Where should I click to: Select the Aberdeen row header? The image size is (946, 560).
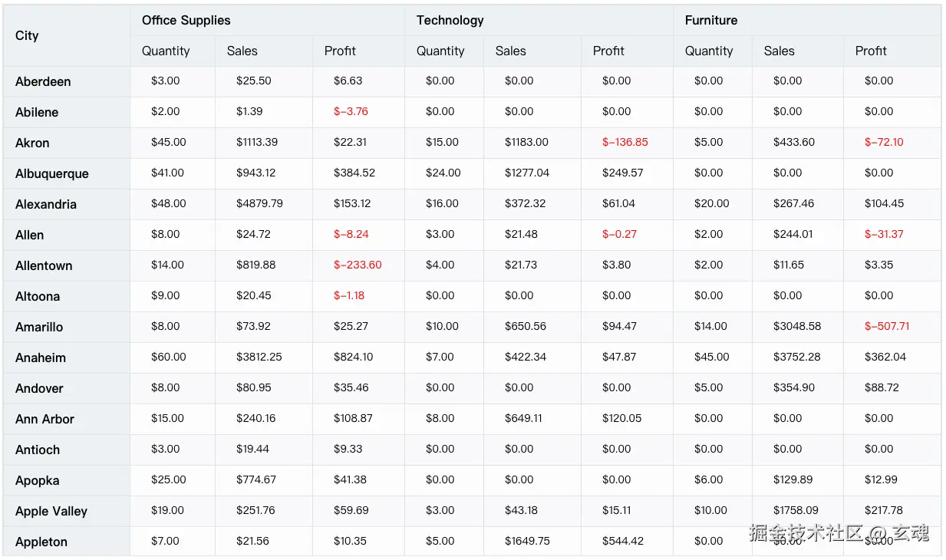point(43,82)
